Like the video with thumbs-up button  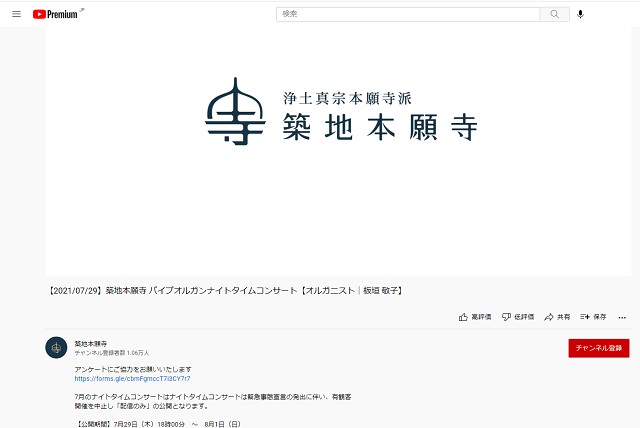pos(475,317)
